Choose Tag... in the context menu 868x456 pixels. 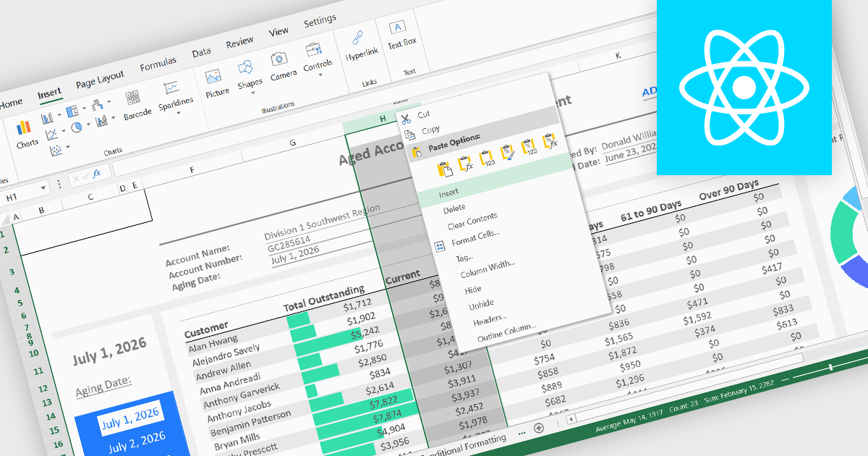pyautogui.click(x=464, y=258)
